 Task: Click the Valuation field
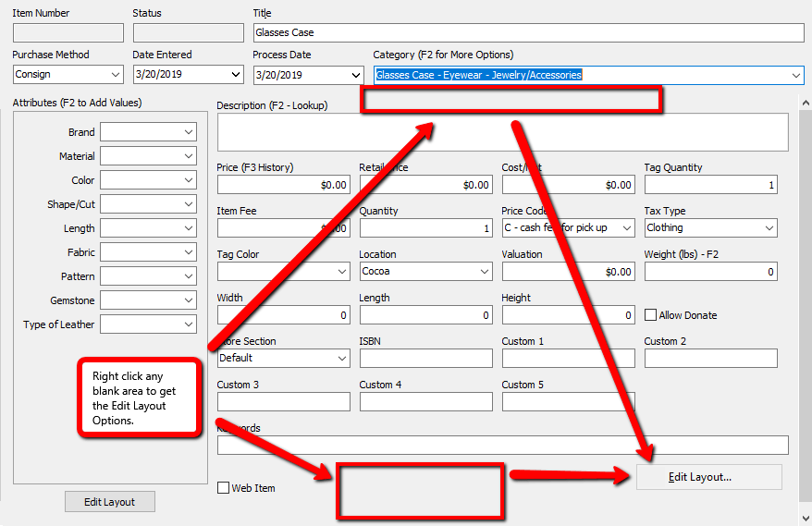pos(568,271)
